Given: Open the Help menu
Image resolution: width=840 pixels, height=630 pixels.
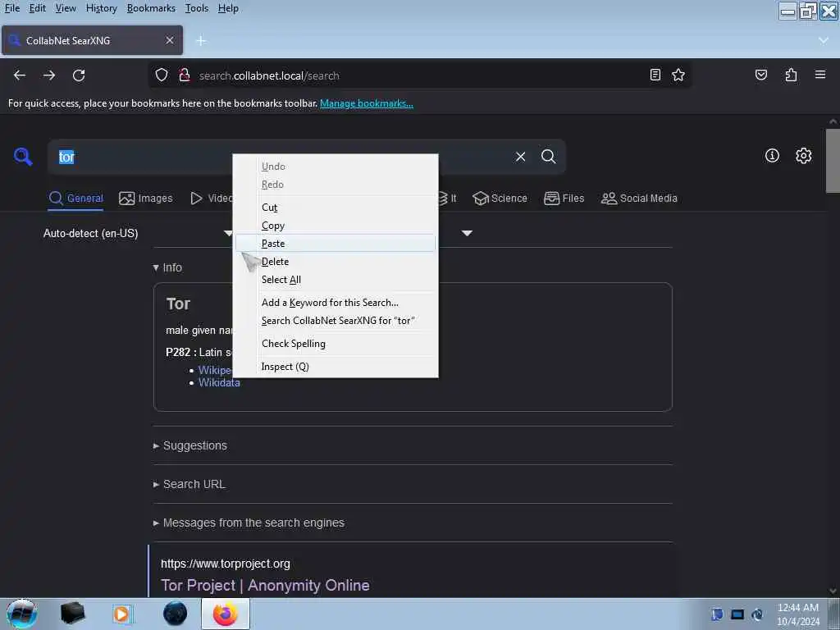Looking at the screenshot, I should pyautogui.click(x=228, y=8).
